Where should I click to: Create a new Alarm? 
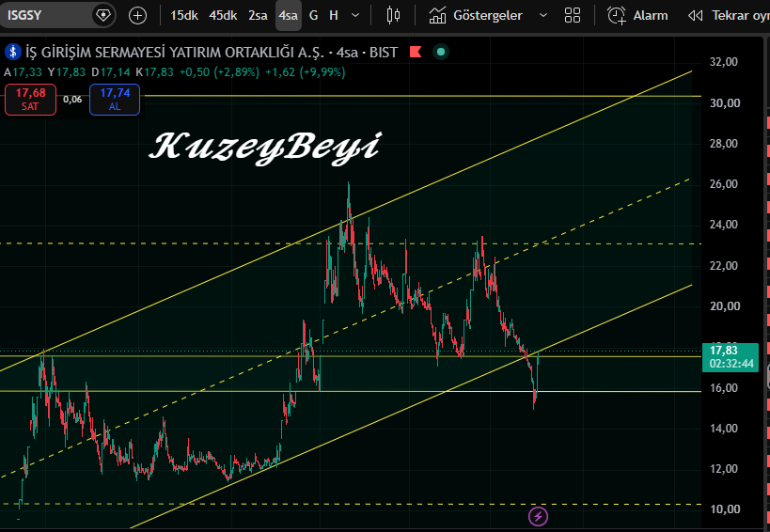pos(637,16)
